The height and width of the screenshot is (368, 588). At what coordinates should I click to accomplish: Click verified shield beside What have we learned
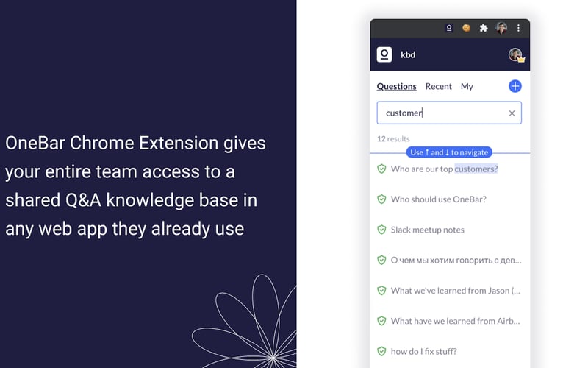pyautogui.click(x=381, y=321)
